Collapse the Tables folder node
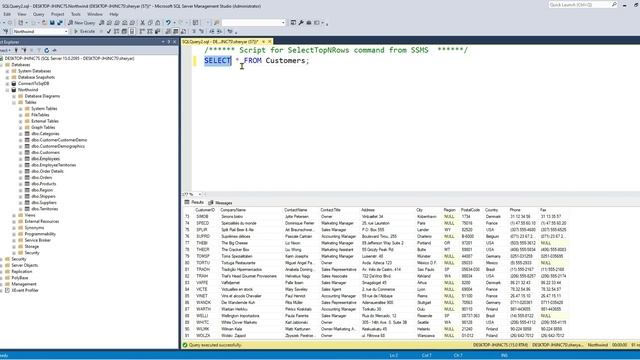This screenshot has height=360, width=640. (14, 102)
